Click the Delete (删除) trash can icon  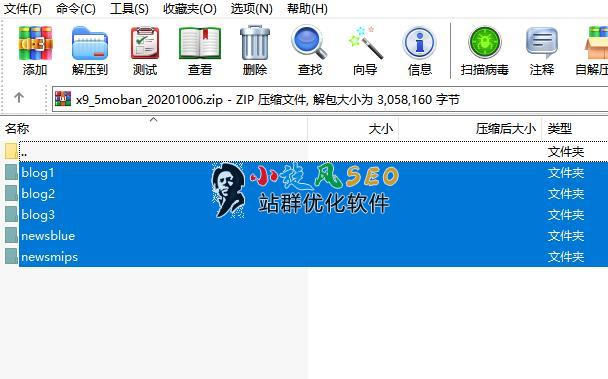pos(255,43)
